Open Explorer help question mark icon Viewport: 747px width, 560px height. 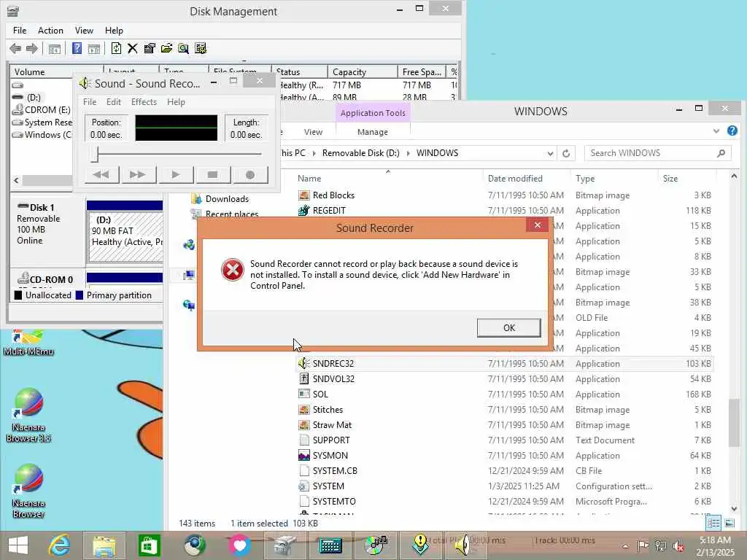732,131
